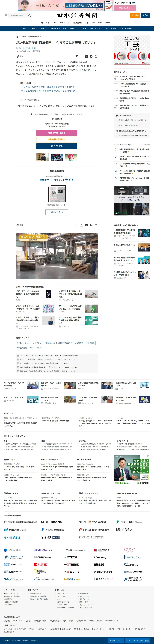Click the X share icon above the video
Image resolution: width=154 pixels, height=644 pixels.
click(86, 225)
